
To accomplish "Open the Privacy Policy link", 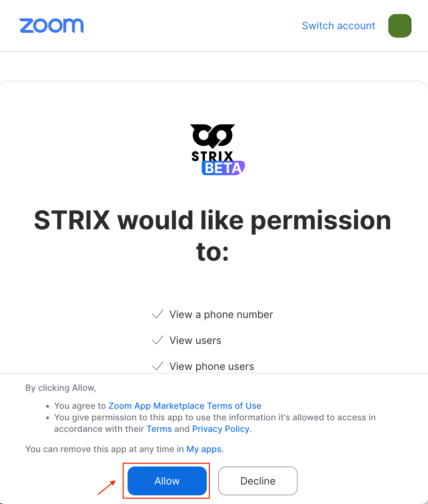I will pyautogui.click(x=221, y=429).
